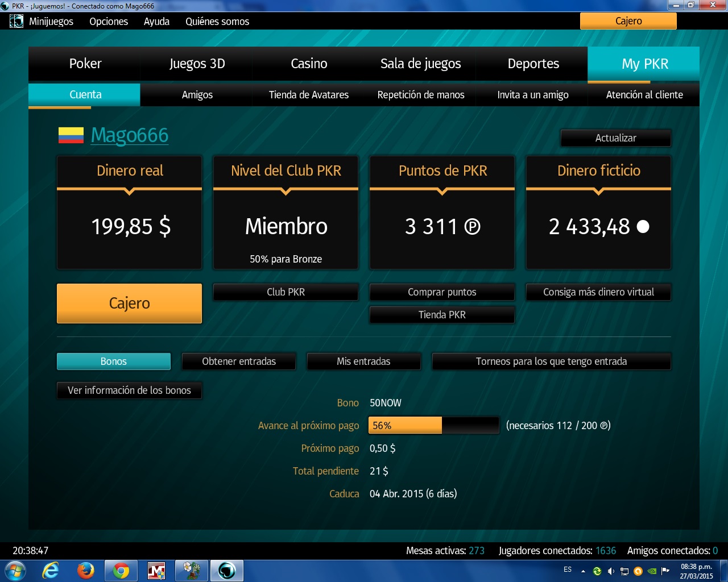Click the 56% bonus progress bar
Image resolution: width=728 pixels, height=582 pixels.
point(434,426)
